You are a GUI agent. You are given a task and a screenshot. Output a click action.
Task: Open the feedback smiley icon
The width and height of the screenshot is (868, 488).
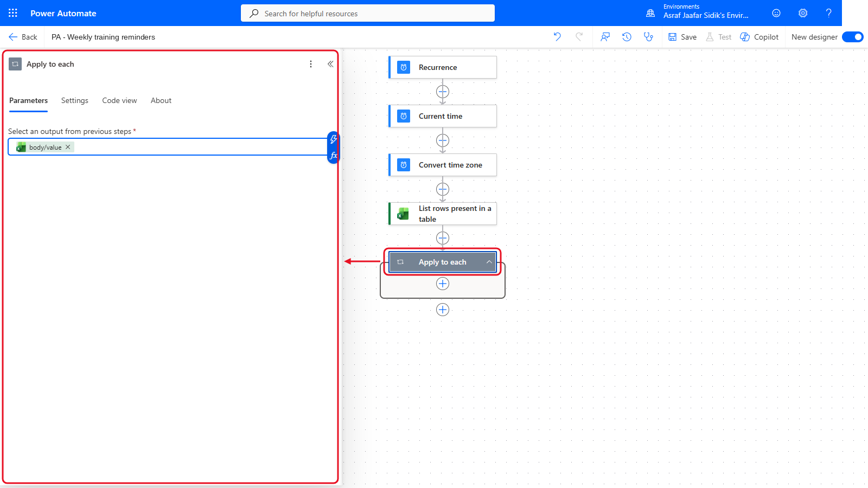coord(776,13)
